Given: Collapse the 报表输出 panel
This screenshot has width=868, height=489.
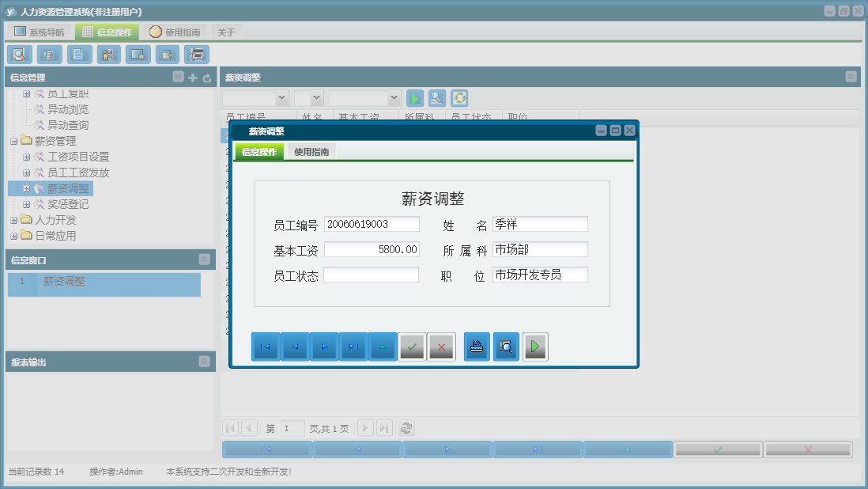Looking at the screenshot, I should (204, 362).
